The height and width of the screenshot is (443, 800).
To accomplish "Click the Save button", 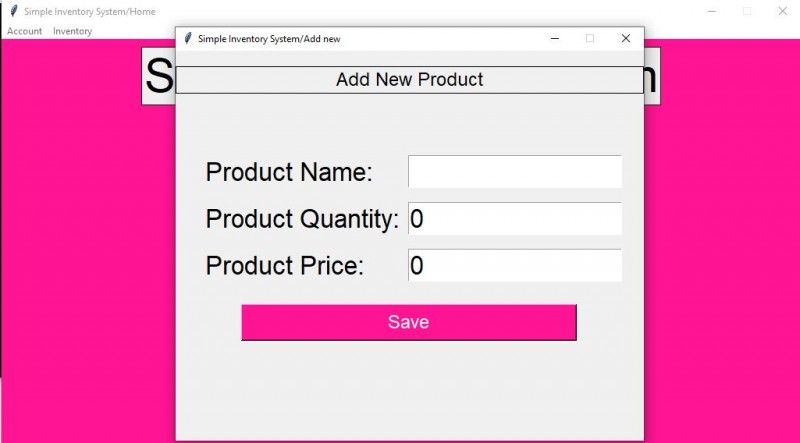I will pos(409,322).
